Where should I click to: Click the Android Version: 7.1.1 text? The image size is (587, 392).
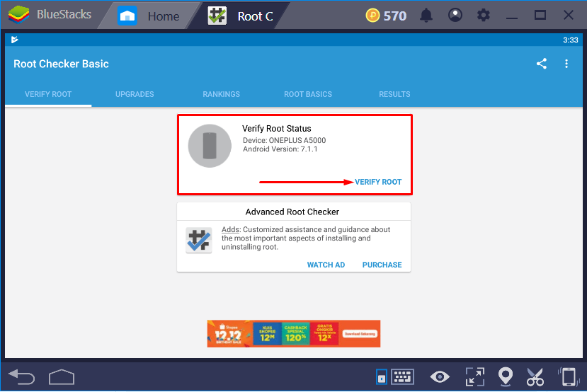click(280, 149)
